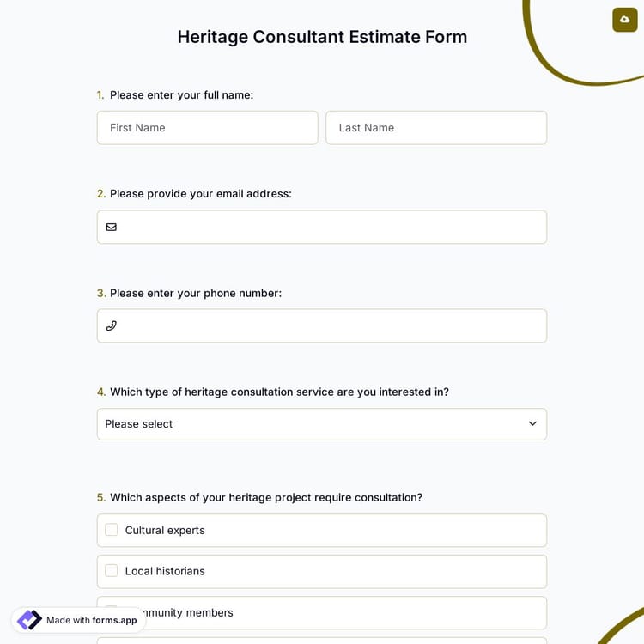Click the cloud download icon button
The width and height of the screenshot is (644, 644).
(x=624, y=20)
